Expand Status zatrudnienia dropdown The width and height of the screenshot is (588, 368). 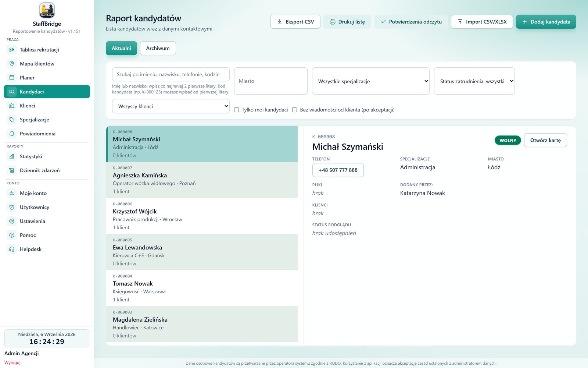coord(474,81)
